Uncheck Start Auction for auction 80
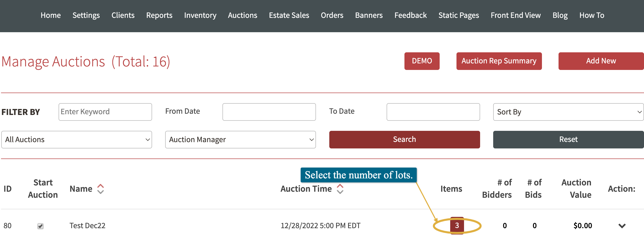 tap(41, 226)
